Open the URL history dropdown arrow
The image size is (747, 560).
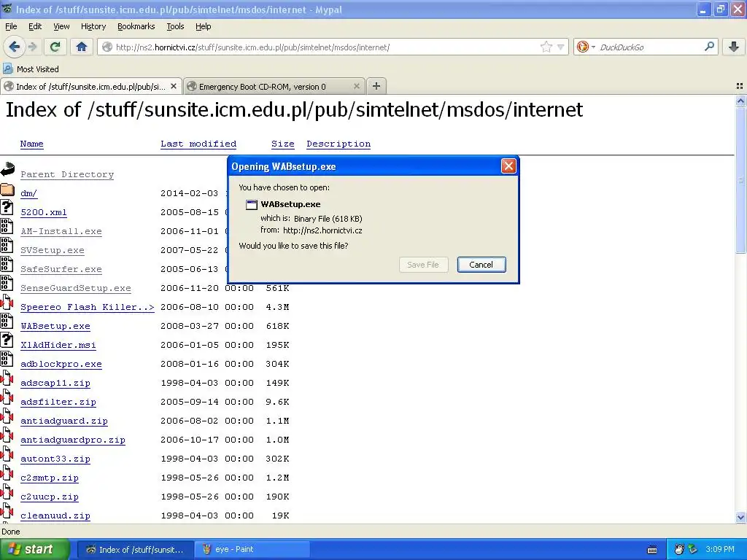coord(561,47)
